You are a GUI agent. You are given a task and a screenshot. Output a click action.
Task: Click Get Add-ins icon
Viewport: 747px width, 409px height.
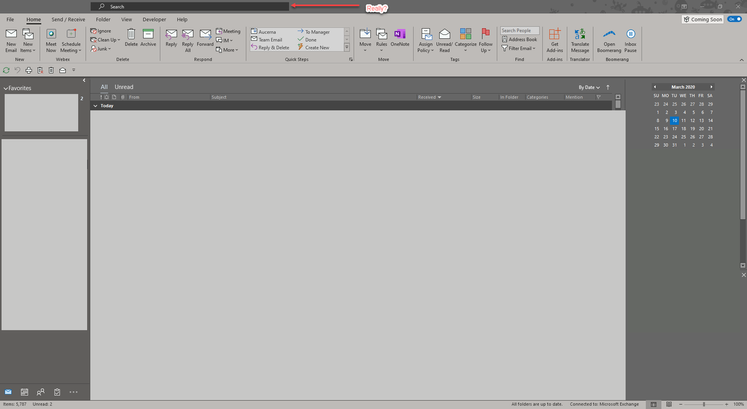coord(555,40)
